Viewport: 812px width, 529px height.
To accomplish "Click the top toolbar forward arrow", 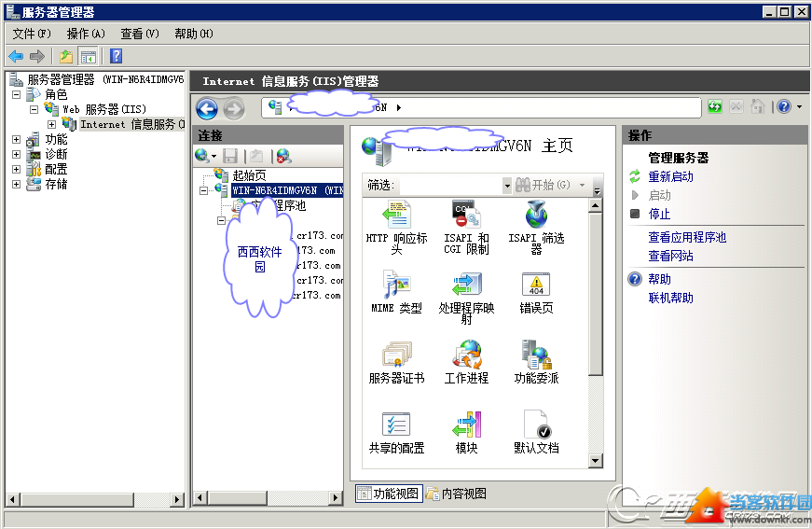I will (x=37, y=56).
